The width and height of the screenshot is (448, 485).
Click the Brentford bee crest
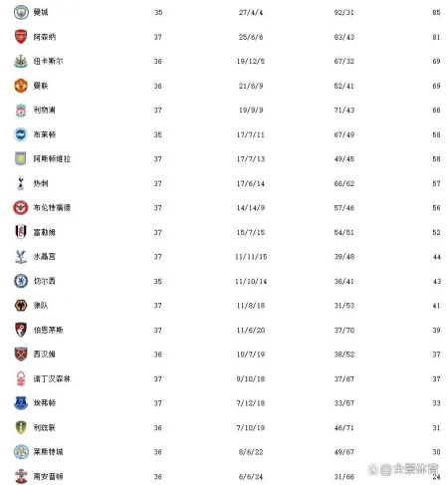pos(21,208)
